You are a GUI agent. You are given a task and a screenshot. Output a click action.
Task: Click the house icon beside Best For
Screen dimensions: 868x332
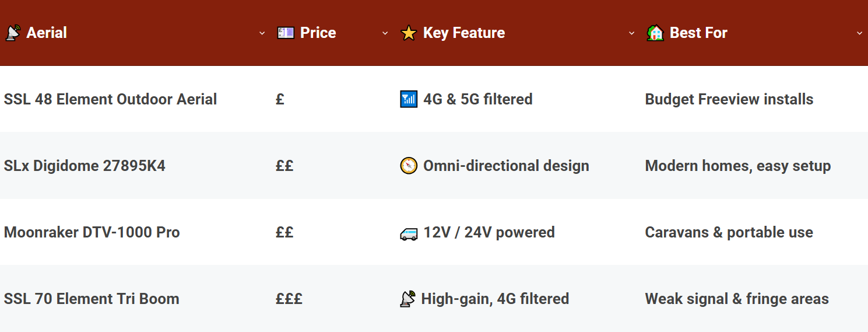(655, 33)
